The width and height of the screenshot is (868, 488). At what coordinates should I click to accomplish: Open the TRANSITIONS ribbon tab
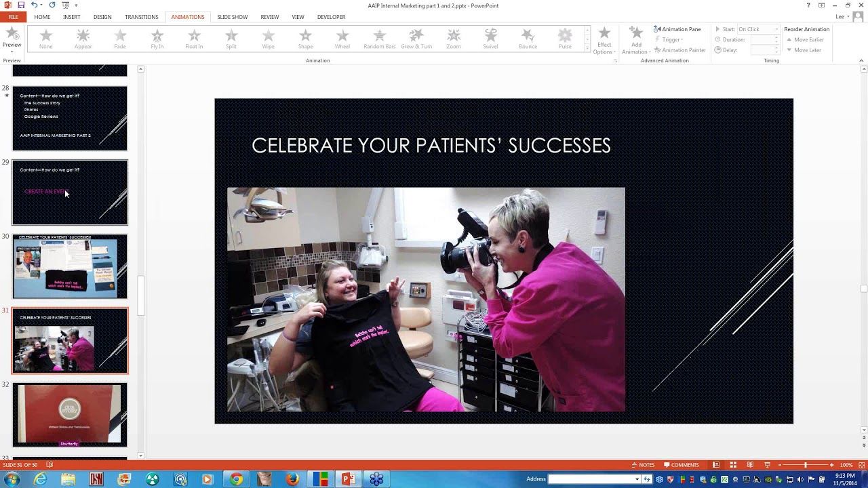pos(141,17)
